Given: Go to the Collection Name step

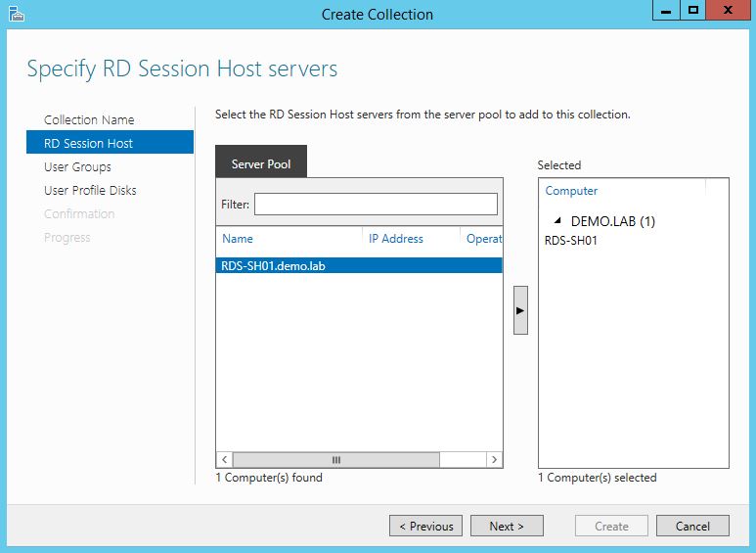Looking at the screenshot, I should pyautogui.click(x=89, y=119).
